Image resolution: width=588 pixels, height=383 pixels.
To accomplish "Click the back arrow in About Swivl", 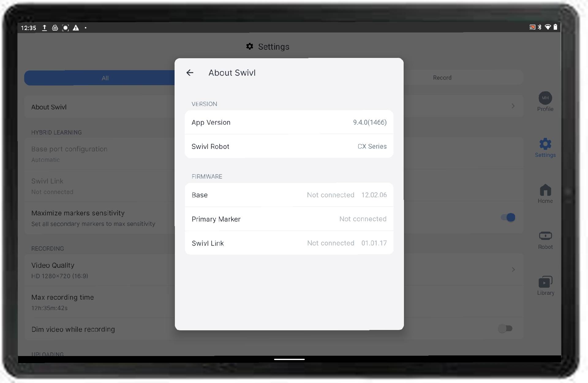I will click(x=190, y=72).
